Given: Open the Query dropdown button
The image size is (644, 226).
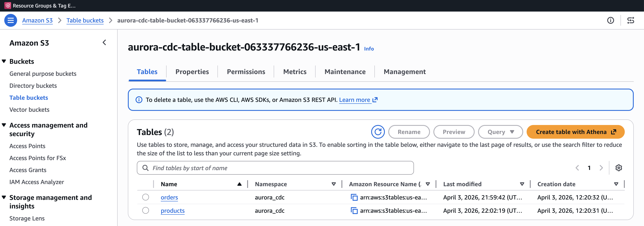Looking at the screenshot, I should point(500,132).
